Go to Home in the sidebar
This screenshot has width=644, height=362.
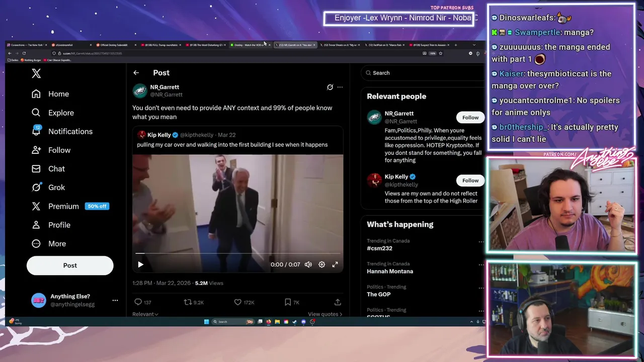coord(50,94)
